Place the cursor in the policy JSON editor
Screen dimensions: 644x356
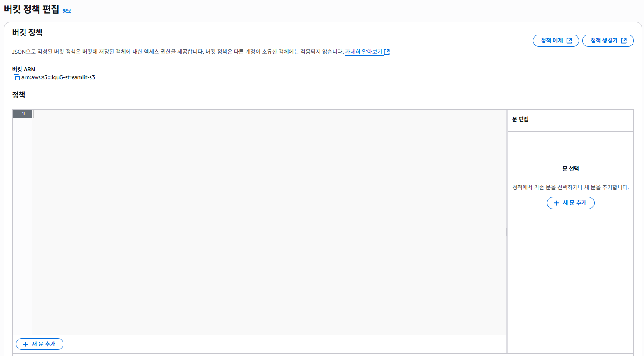pos(269,222)
